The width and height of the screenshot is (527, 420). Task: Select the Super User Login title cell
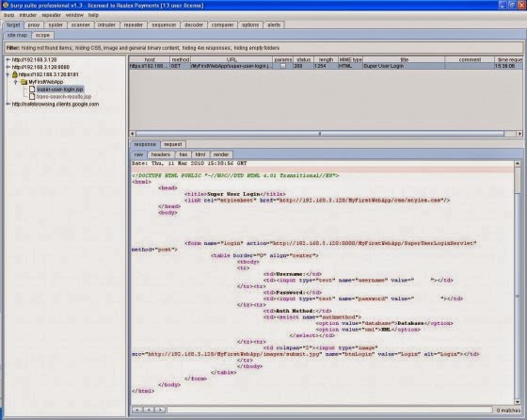coord(404,66)
